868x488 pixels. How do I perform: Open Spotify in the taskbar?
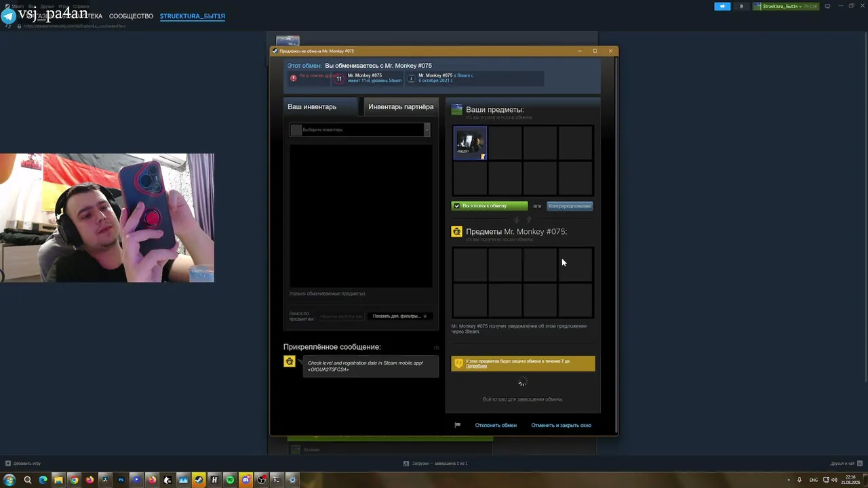pyautogui.click(x=230, y=480)
